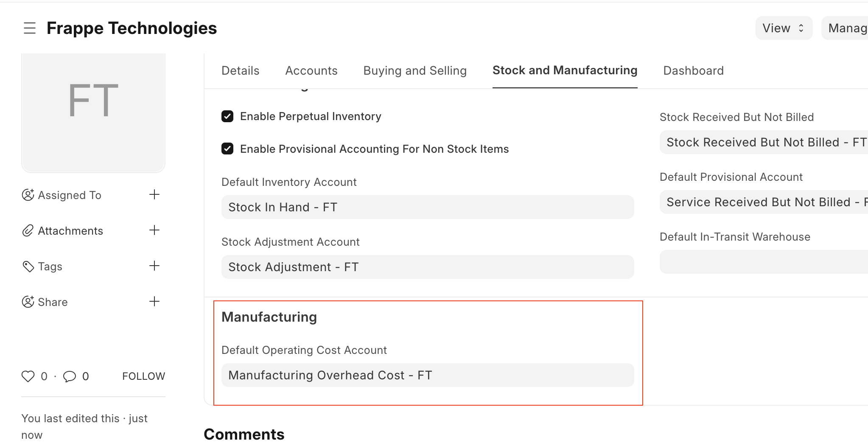The height and width of the screenshot is (443, 868).
Task: Click the comment bubble icon
Action: 70,376
